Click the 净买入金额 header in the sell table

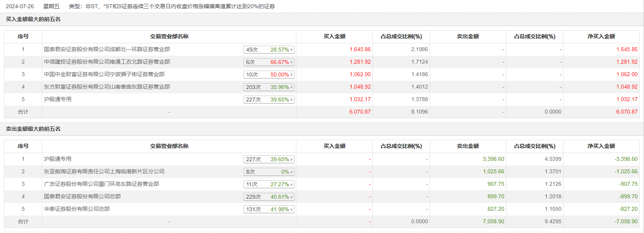pos(601,146)
